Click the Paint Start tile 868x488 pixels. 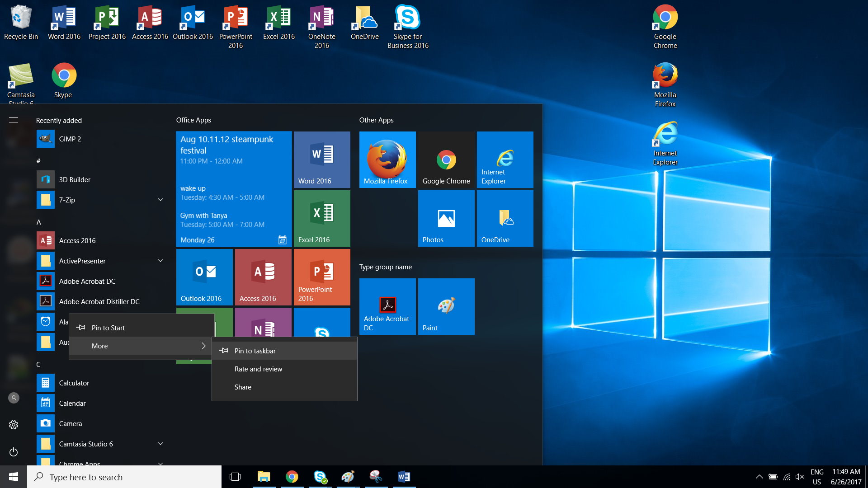coord(446,306)
